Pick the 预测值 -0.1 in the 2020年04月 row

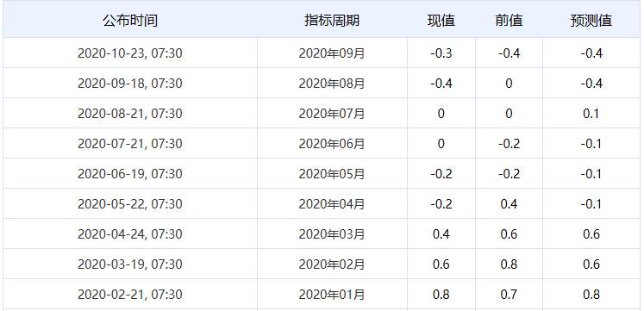tap(591, 204)
